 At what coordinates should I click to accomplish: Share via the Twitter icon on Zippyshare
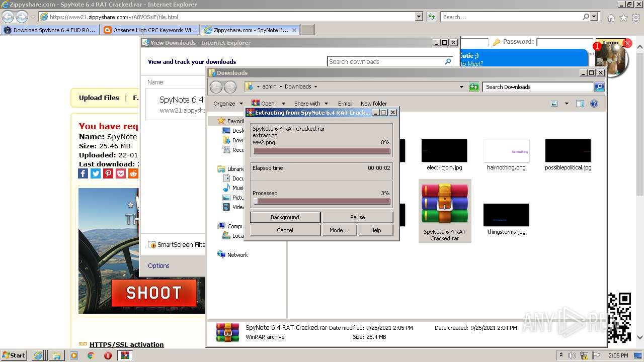(96, 173)
